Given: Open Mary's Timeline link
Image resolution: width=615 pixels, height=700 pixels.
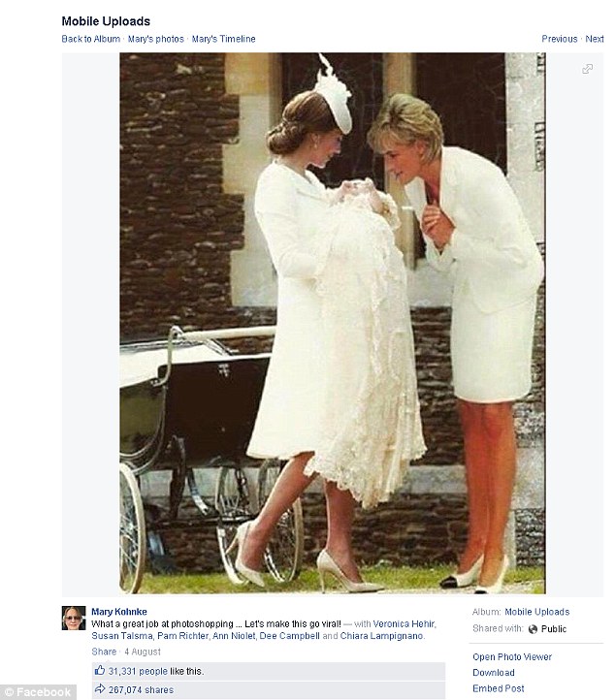Looking at the screenshot, I should (223, 39).
